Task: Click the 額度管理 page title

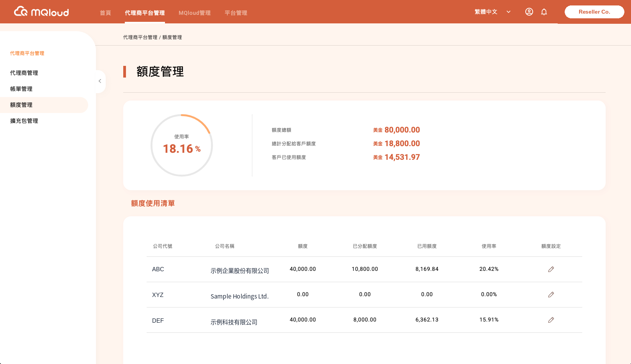Action: coord(160,72)
